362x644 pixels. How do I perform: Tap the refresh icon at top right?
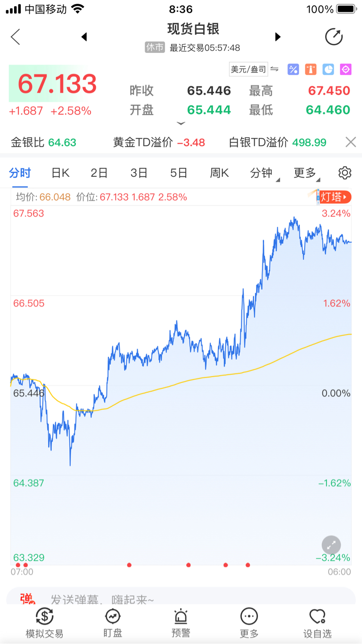click(x=334, y=37)
